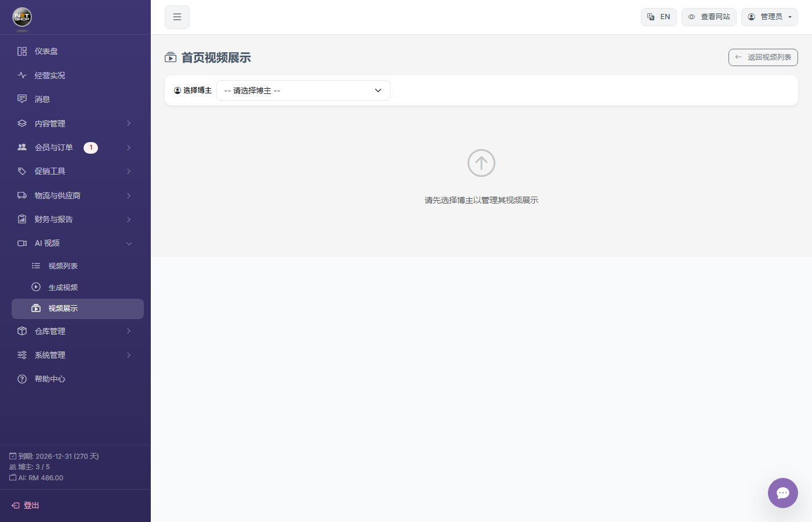The width and height of the screenshot is (812, 522).
Task: Expand the 内容管理 submenu chevron
Action: click(129, 124)
